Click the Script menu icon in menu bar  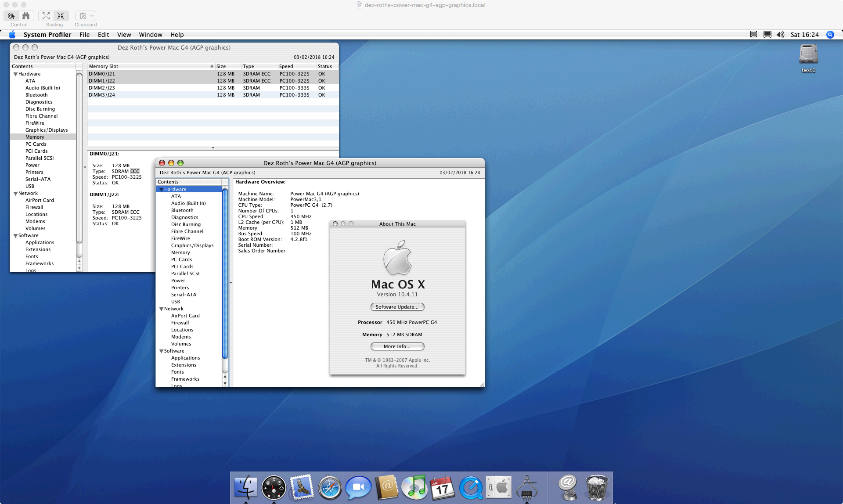[753, 34]
